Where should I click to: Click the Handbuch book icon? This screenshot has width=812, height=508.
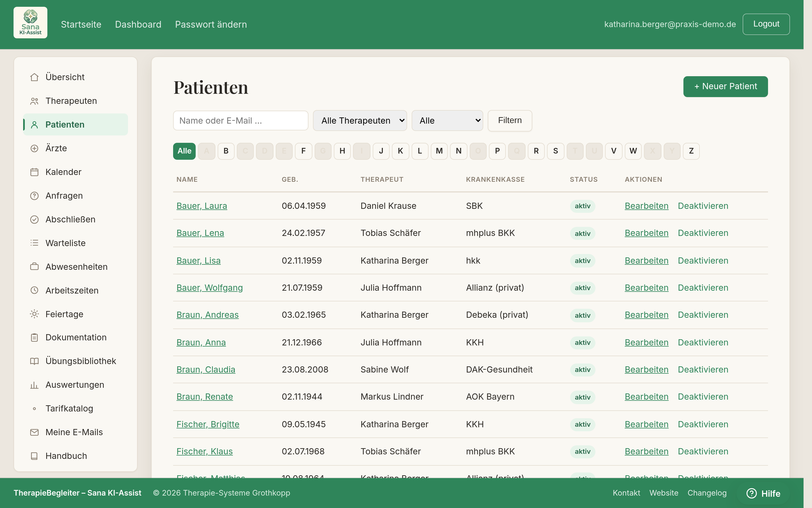coord(34,456)
